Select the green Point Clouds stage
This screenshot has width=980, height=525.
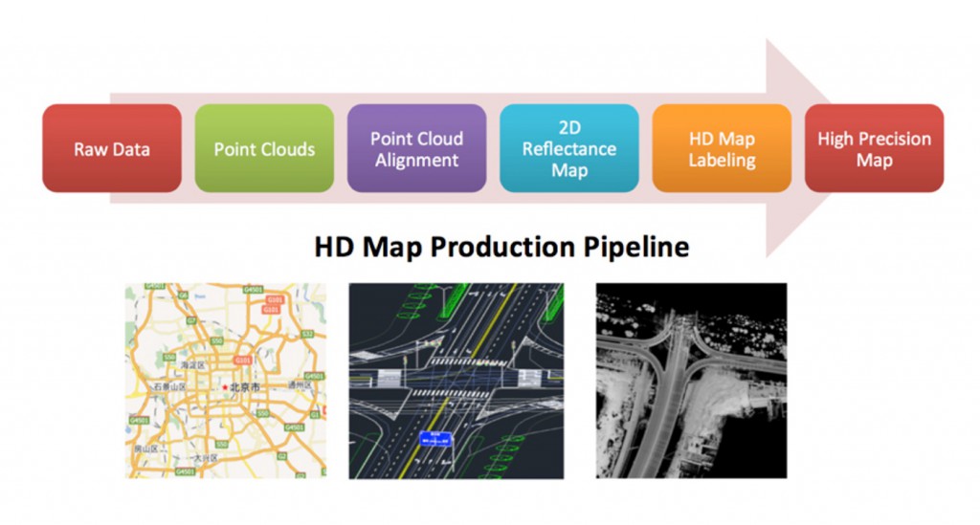tap(264, 148)
